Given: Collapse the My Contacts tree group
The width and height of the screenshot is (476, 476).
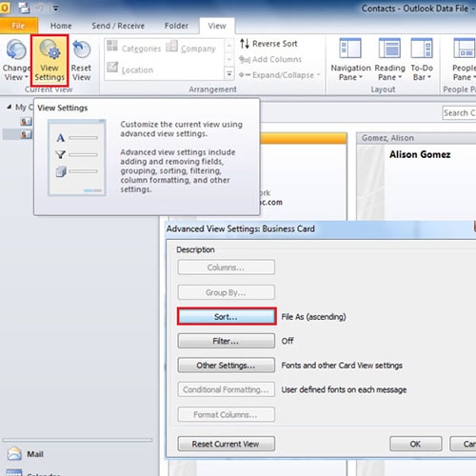Looking at the screenshot, I should tap(10, 107).
